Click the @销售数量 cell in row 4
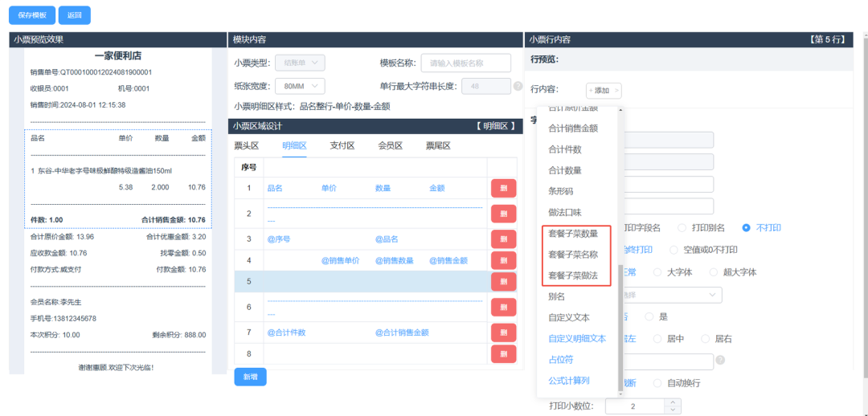This screenshot has width=868, height=416. pos(394,260)
